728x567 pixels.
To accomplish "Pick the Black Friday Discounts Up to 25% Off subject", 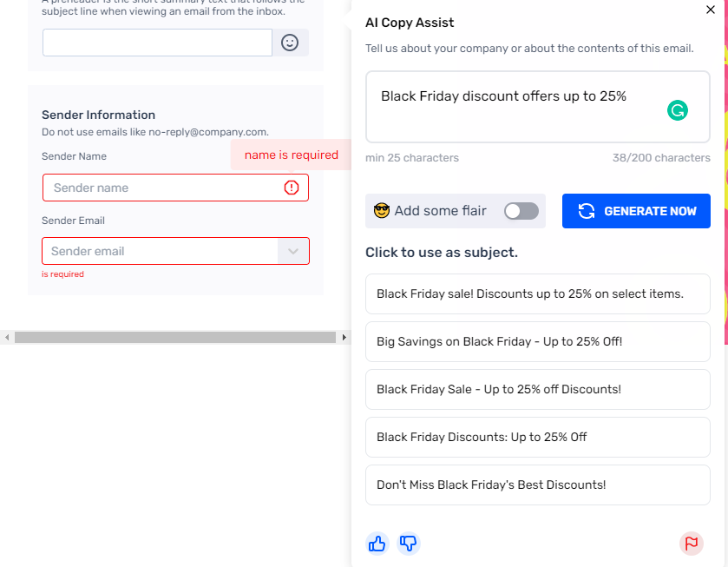I will click(537, 437).
